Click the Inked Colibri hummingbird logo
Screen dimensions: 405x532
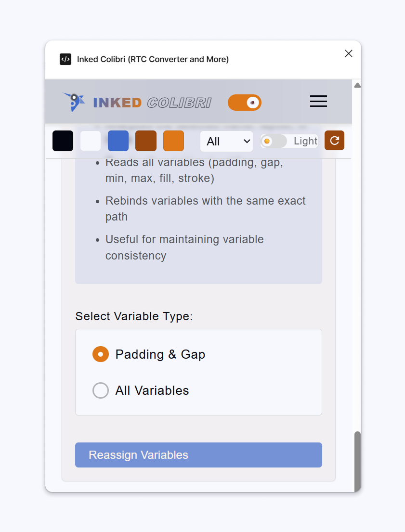pos(73,102)
